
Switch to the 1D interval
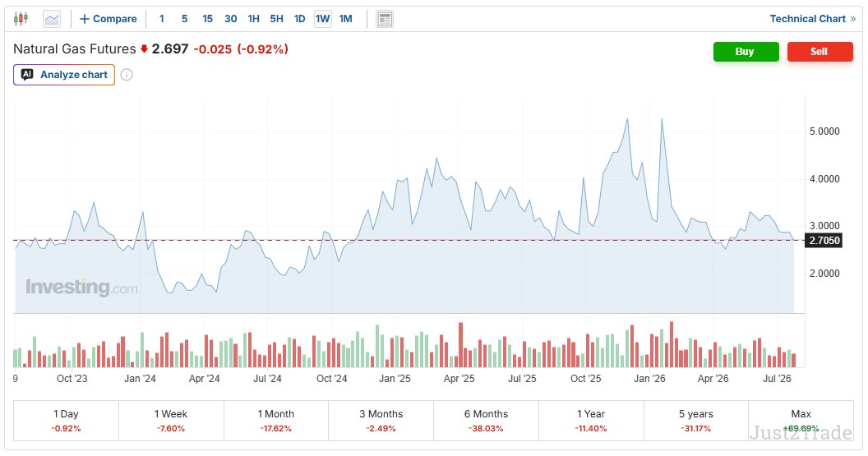tap(299, 19)
